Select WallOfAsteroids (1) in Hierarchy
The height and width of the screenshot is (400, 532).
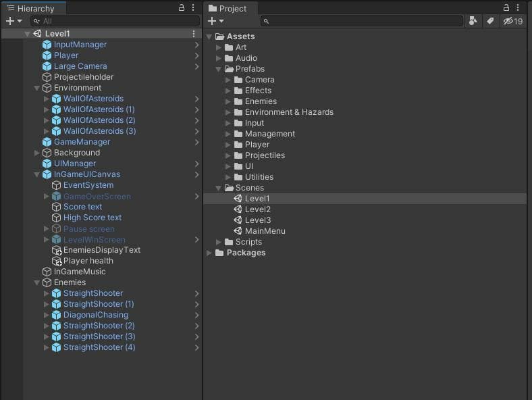(99, 109)
